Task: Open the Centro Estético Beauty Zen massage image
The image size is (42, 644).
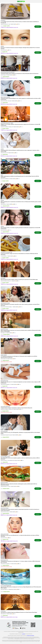Action: [x=15, y=114]
